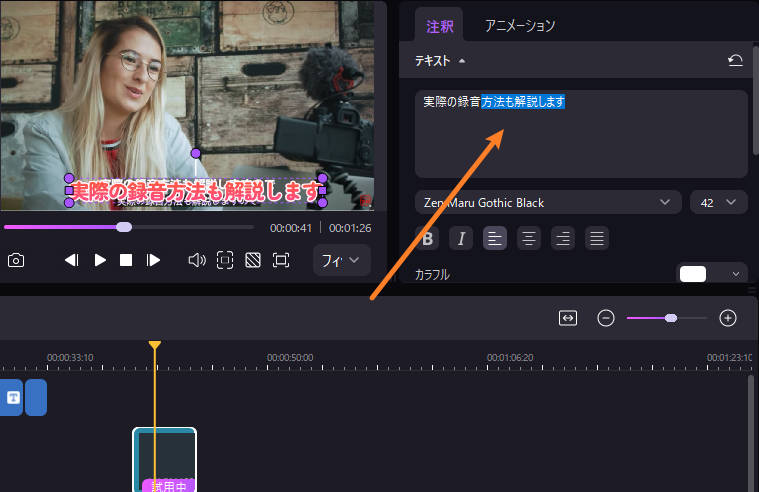The height and width of the screenshot is (492, 759).
Task: Click the total duration 00:01:26
Action: click(350, 228)
